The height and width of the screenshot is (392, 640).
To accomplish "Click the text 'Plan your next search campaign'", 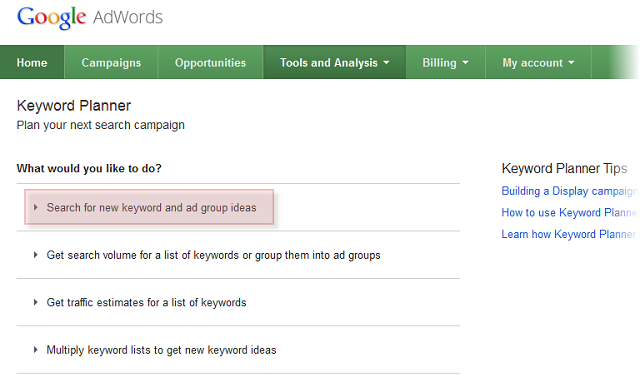I will click(101, 125).
